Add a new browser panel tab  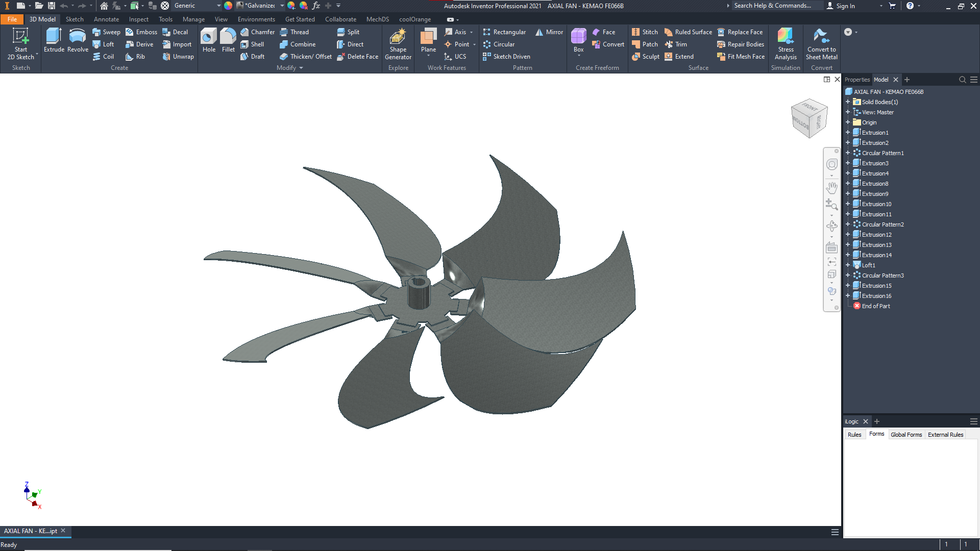[907, 80]
